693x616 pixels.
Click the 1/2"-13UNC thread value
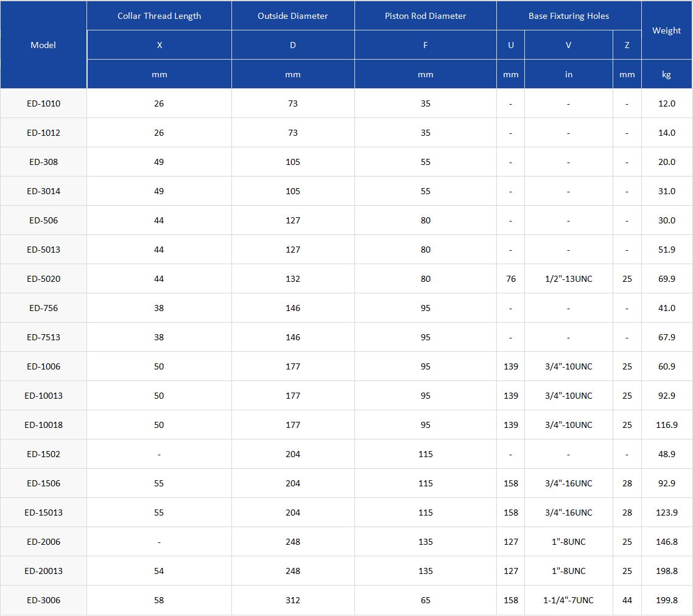(x=568, y=278)
